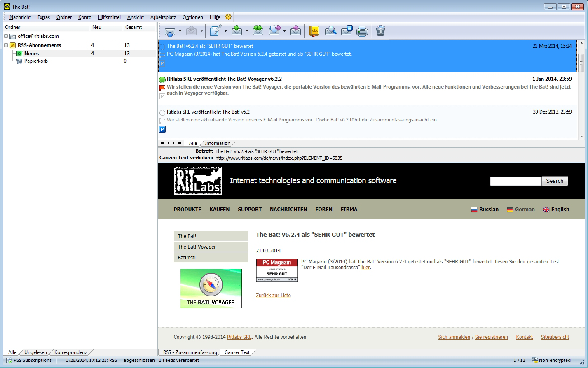Click the get new mail toolbar icon

pyautogui.click(x=169, y=31)
